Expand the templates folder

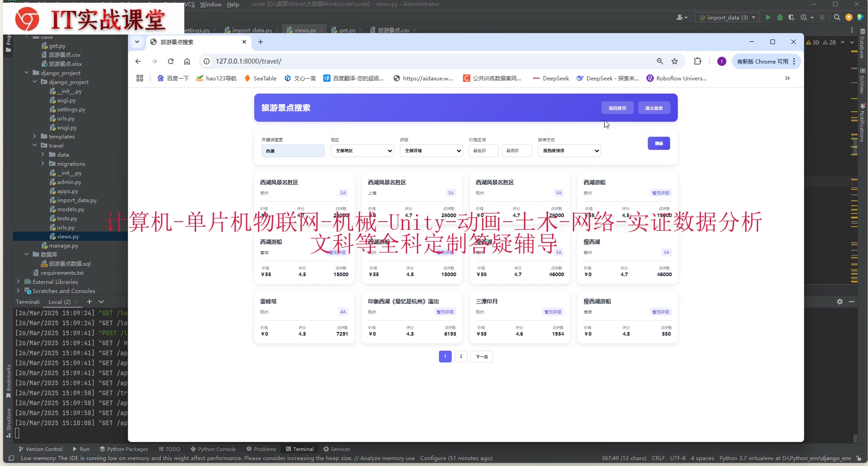pos(35,136)
